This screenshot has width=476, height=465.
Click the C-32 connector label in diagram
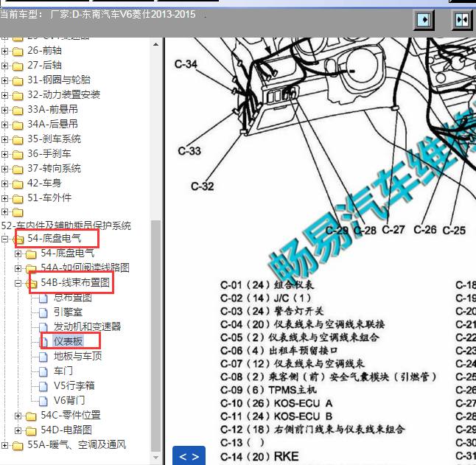[x=202, y=186]
